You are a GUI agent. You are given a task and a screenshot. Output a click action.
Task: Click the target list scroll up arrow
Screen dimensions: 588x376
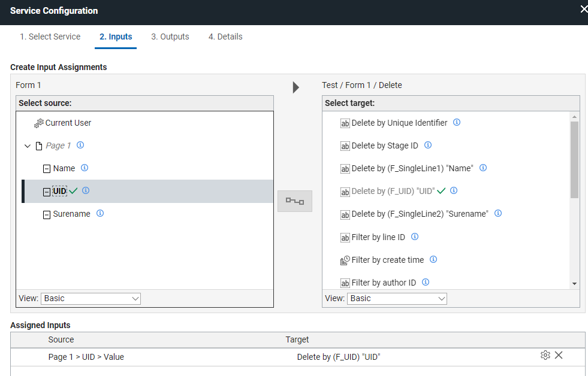tap(574, 117)
